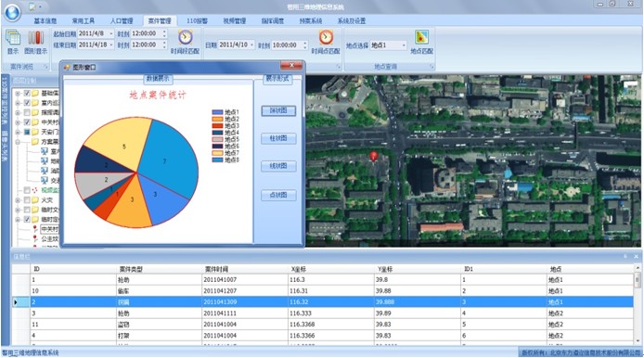
Task: Click the 柱状图 bar chart button
Action: coord(278,138)
